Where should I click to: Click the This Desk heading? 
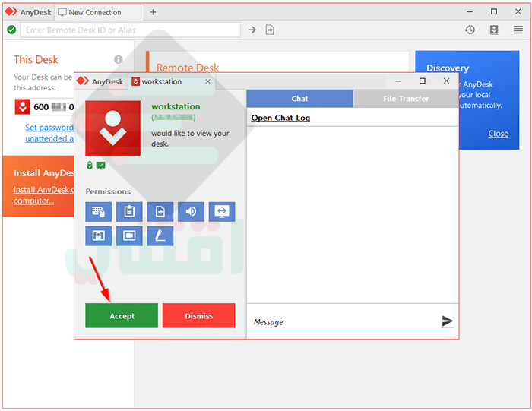click(x=36, y=60)
